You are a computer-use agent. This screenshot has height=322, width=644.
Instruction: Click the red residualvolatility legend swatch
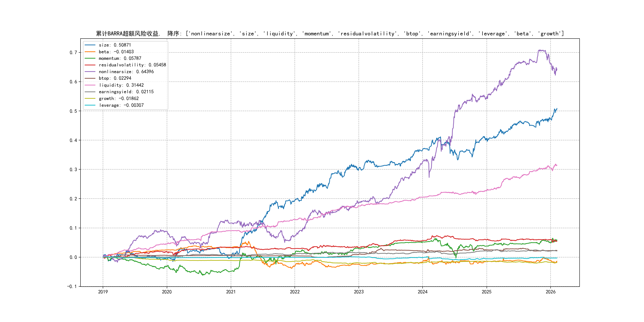pos(90,65)
